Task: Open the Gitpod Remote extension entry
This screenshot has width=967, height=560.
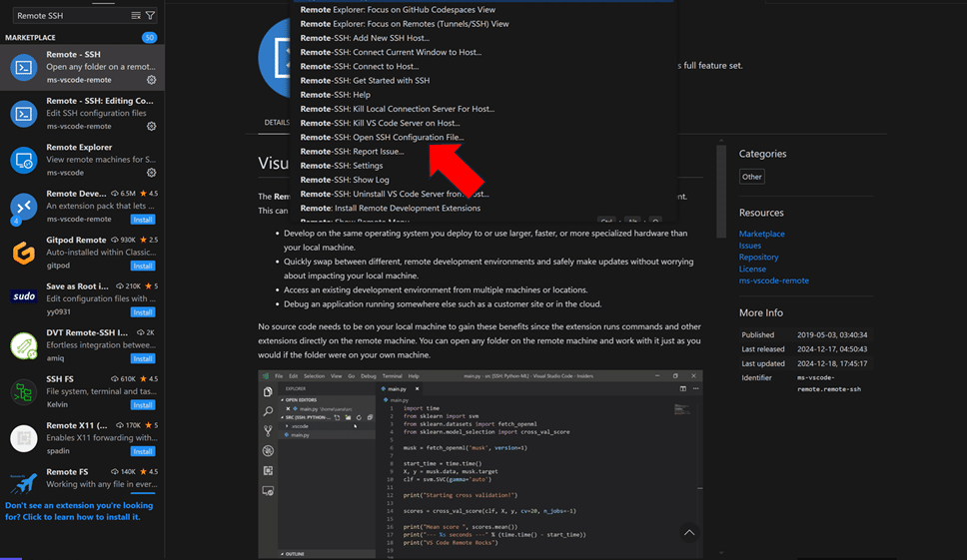Action: pyautogui.click(x=82, y=253)
